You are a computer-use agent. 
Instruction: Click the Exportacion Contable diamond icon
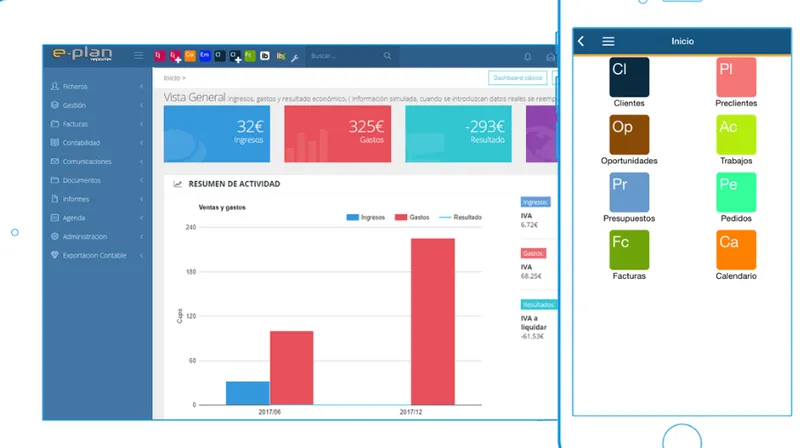point(55,255)
